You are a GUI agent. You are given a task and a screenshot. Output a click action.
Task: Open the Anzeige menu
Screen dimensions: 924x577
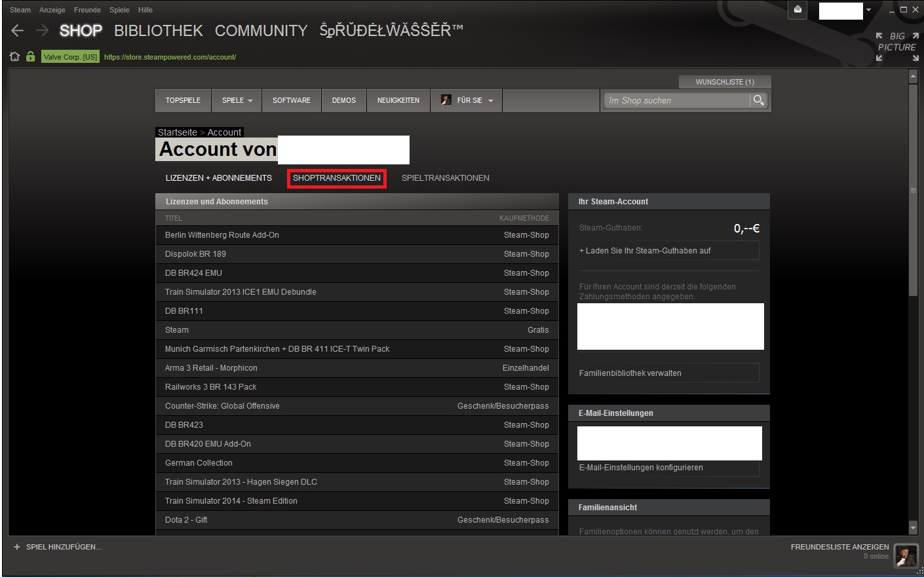pos(52,10)
